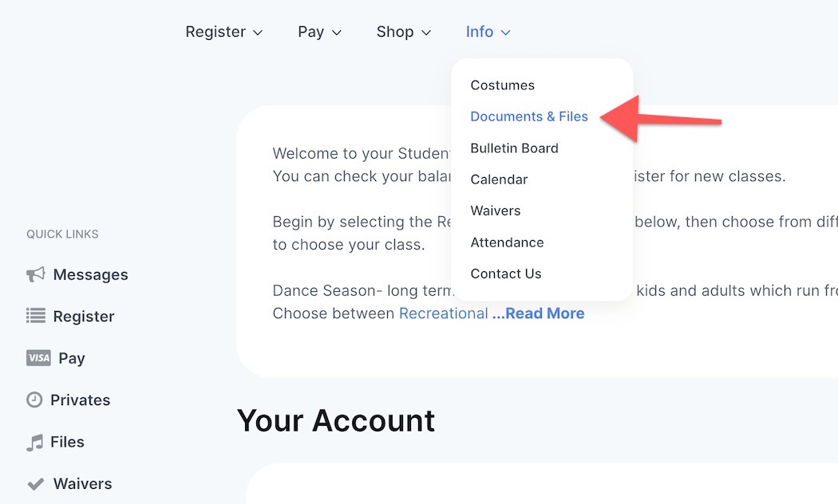Open the Messages quick link label
838x504 pixels.
coord(90,275)
